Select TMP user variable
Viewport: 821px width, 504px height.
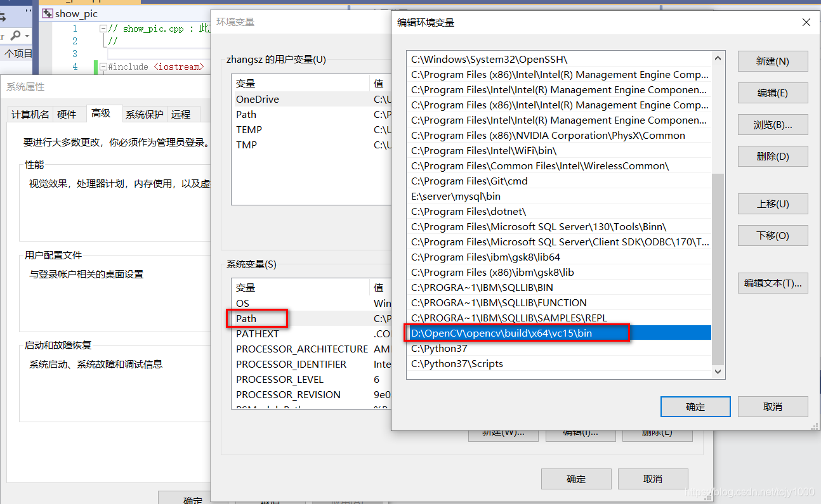coord(311,145)
